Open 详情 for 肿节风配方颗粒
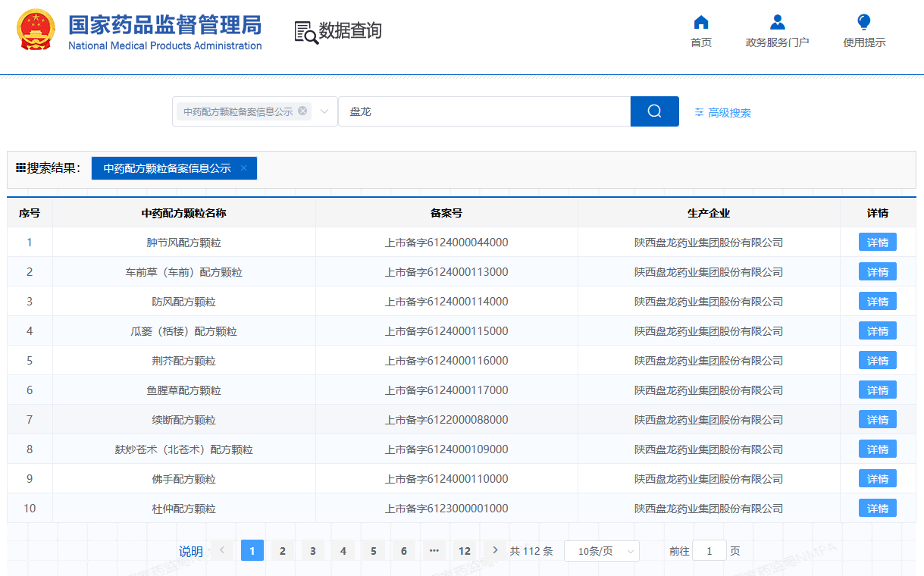The height and width of the screenshot is (576, 924). pyautogui.click(x=877, y=243)
